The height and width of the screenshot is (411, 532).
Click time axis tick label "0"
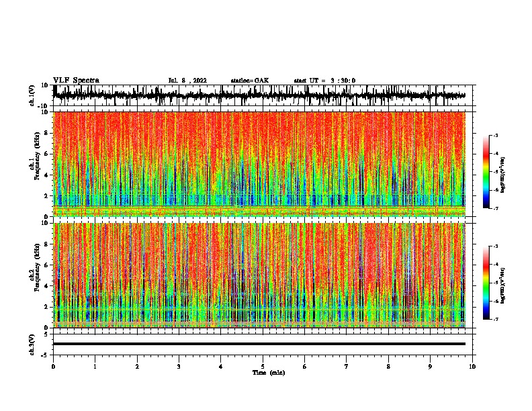[x=53, y=367]
